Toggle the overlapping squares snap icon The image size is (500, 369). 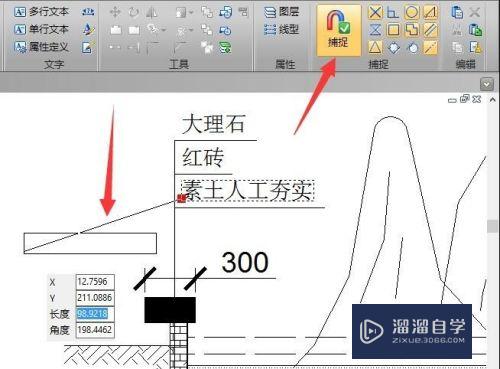pyautogui.click(x=412, y=30)
